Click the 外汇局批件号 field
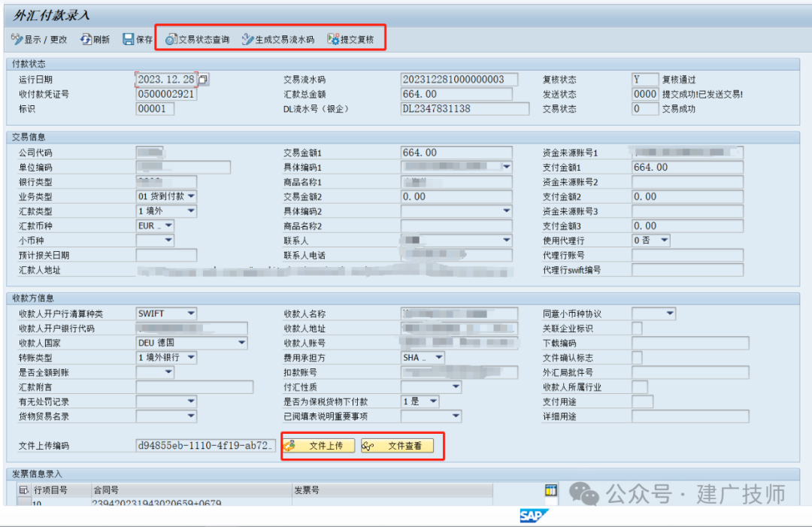 (x=690, y=373)
